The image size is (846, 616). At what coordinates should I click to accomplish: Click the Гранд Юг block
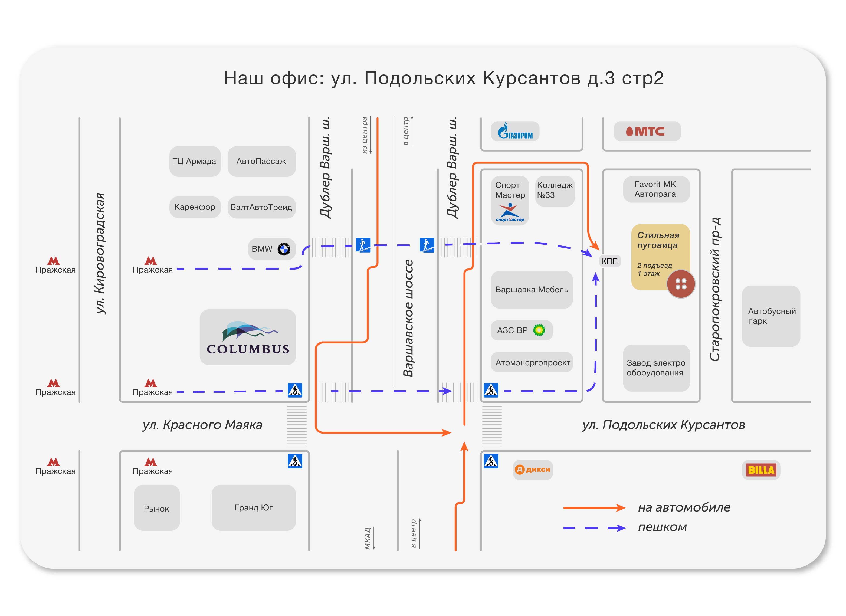coord(254,508)
